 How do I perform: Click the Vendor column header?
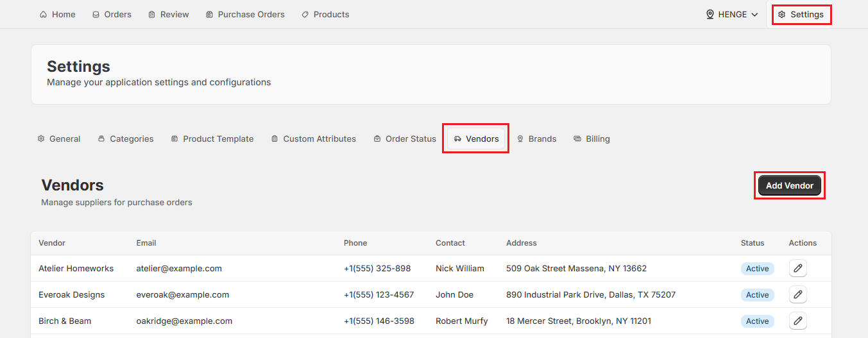click(52, 243)
